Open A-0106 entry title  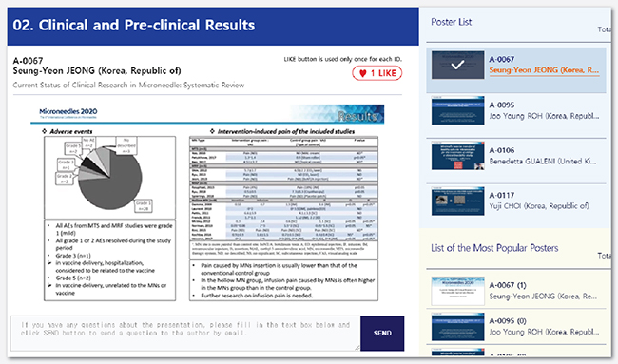[501, 150]
